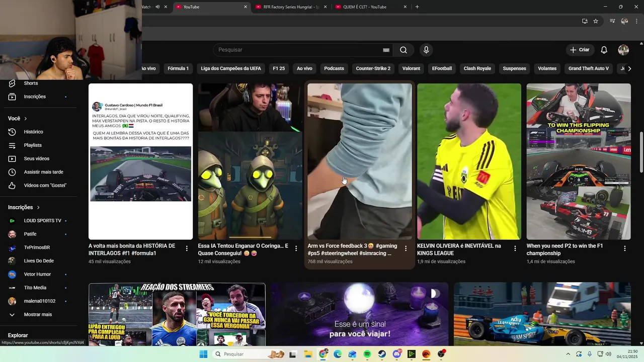Select the Podcasts chip
The height and width of the screenshot is (362, 644).
(334, 68)
